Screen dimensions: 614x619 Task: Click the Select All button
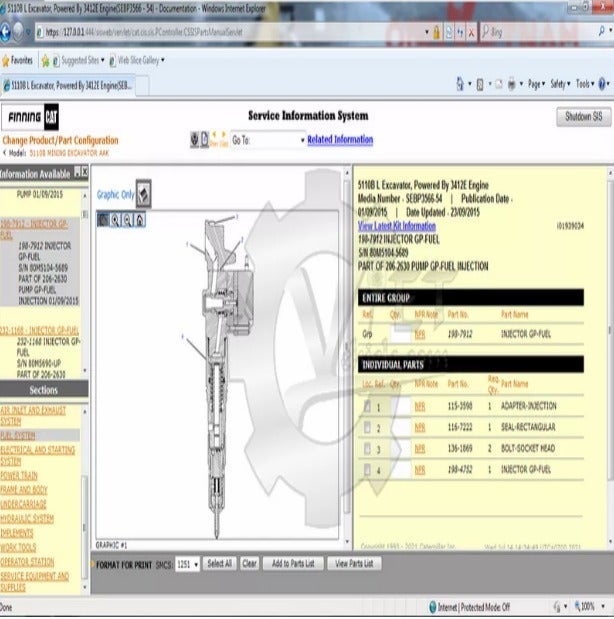point(220,563)
